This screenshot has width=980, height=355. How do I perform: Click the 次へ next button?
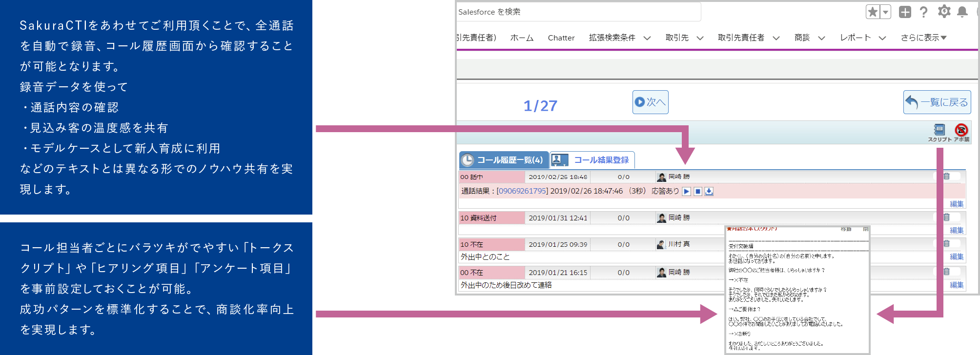[650, 102]
